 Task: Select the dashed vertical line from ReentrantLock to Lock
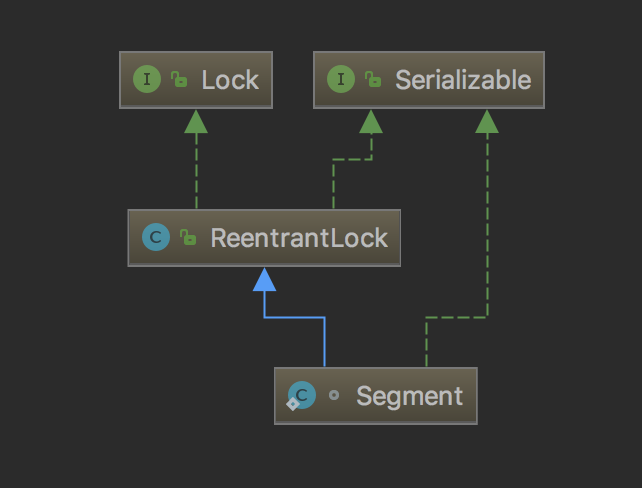[x=196, y=172]
